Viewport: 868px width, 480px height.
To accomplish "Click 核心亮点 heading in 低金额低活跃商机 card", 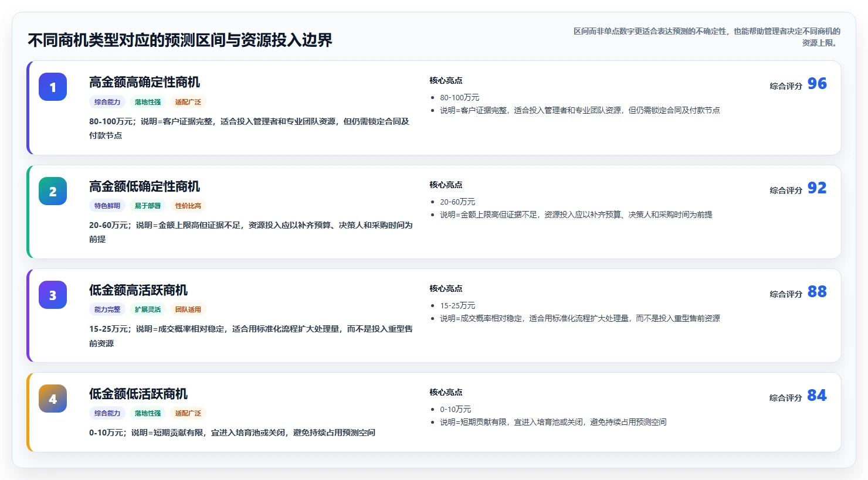I will click(446, 393).
